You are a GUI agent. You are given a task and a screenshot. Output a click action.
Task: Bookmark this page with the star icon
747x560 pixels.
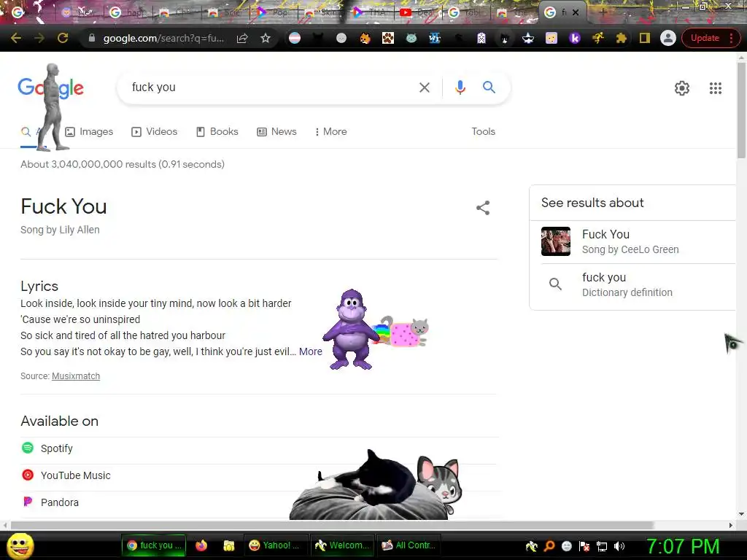pyautogui.click(x=266, y=38)
